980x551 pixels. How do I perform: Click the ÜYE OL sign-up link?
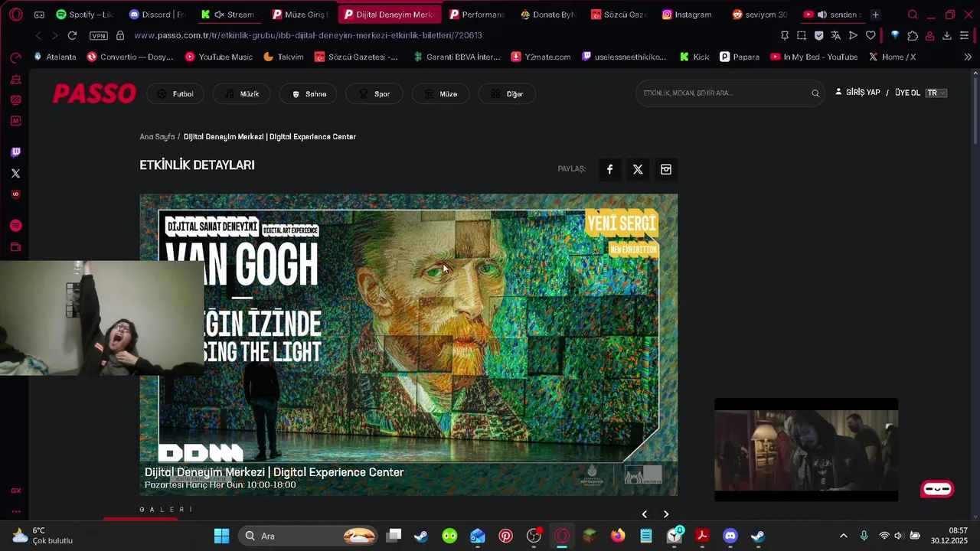tap(907, 93)
